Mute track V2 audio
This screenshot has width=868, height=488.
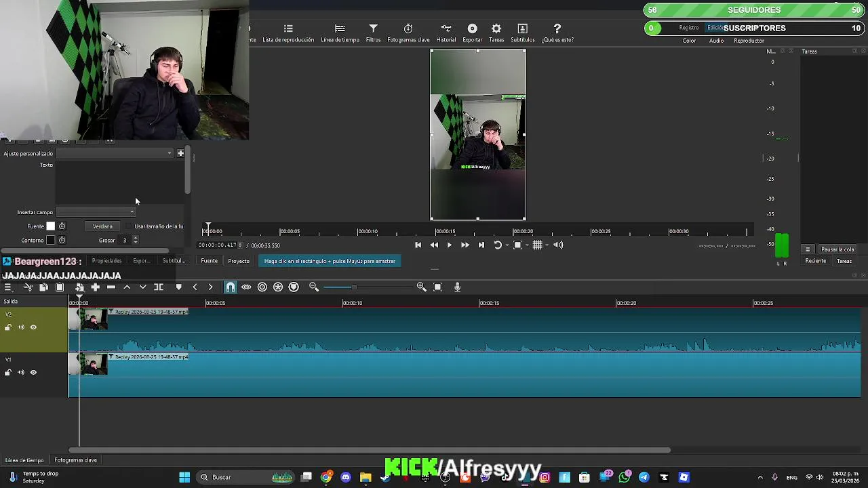tap(20, 327)
